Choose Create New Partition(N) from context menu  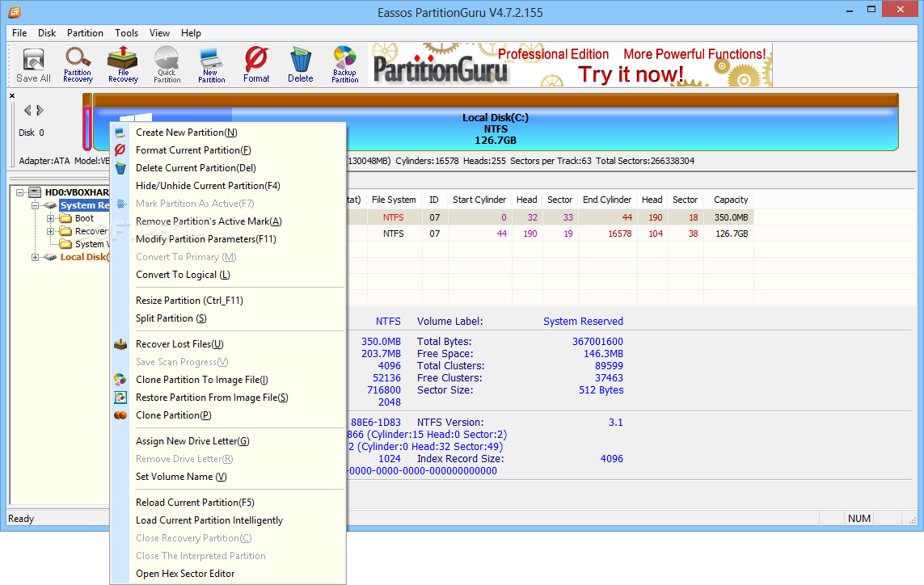tap(227, 133)
